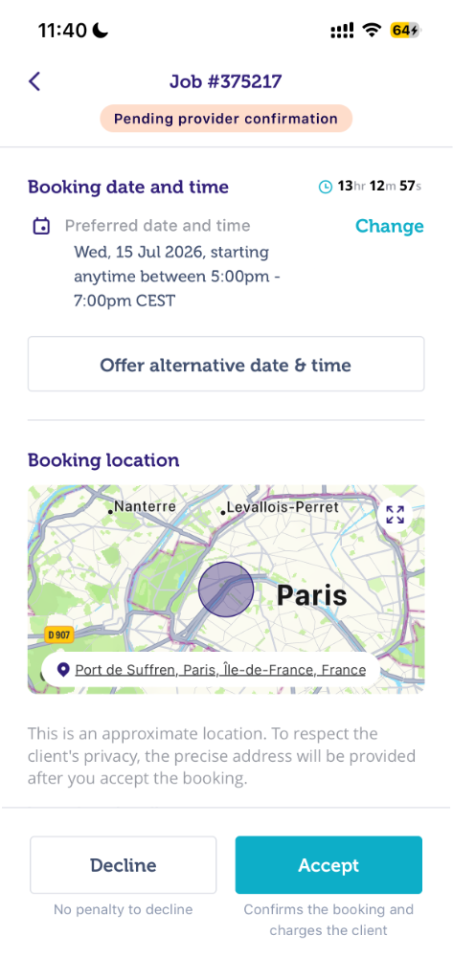The height and width of the screenshot is (980, 453).
Task: Tap the Wi-Fi icon in status bar
Action: pyautogui.click(x=373, y=30)
